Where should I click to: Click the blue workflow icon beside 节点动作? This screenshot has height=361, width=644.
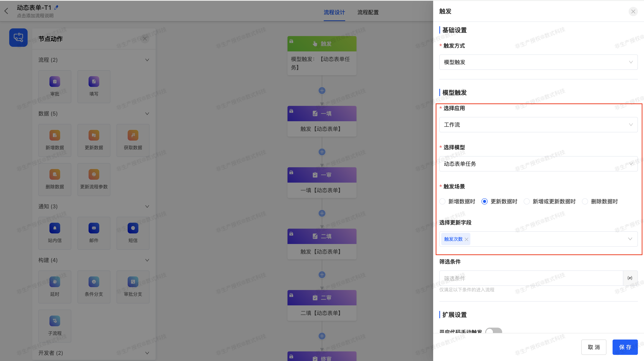pyautogui.click(x=18, y=38)
